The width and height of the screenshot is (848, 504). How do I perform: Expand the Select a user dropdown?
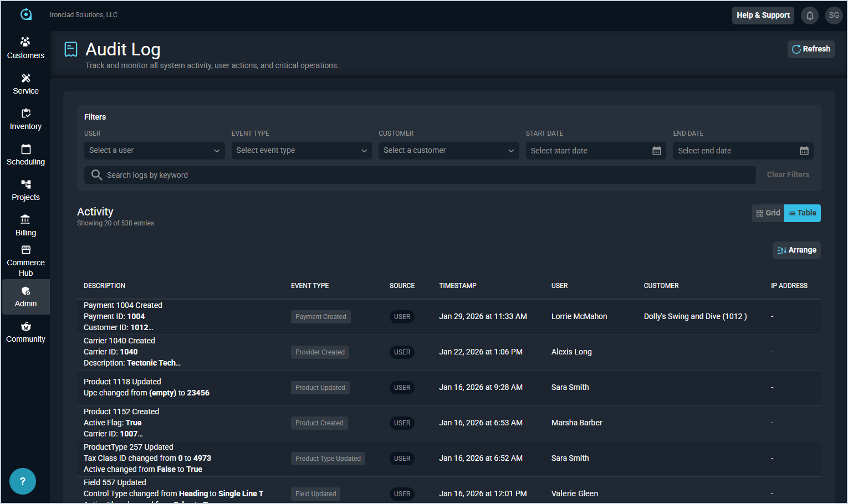click(x=154, y=151)
